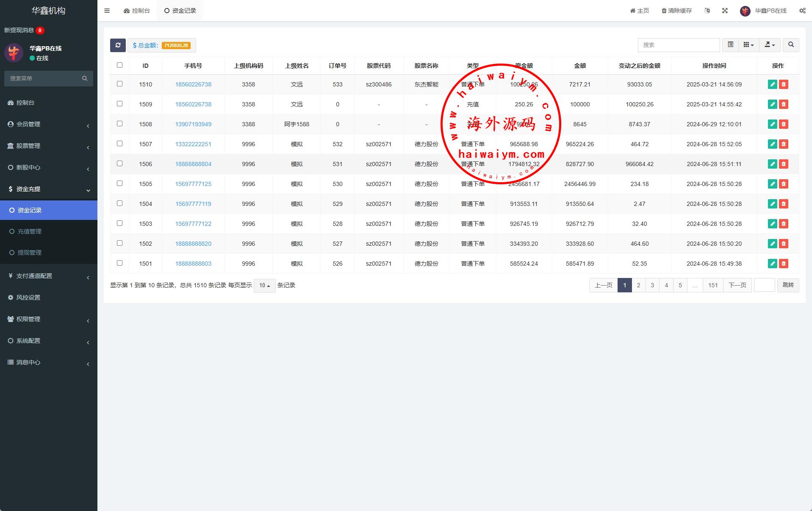
Task: Expand the 会员管理 sidebar menu
Action: [48, 124]
